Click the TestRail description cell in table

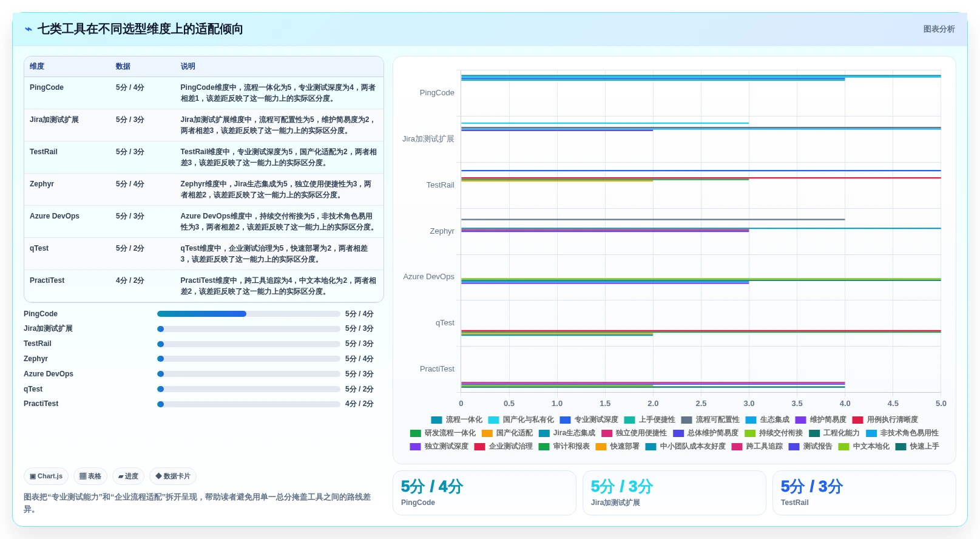click(279, 157)
